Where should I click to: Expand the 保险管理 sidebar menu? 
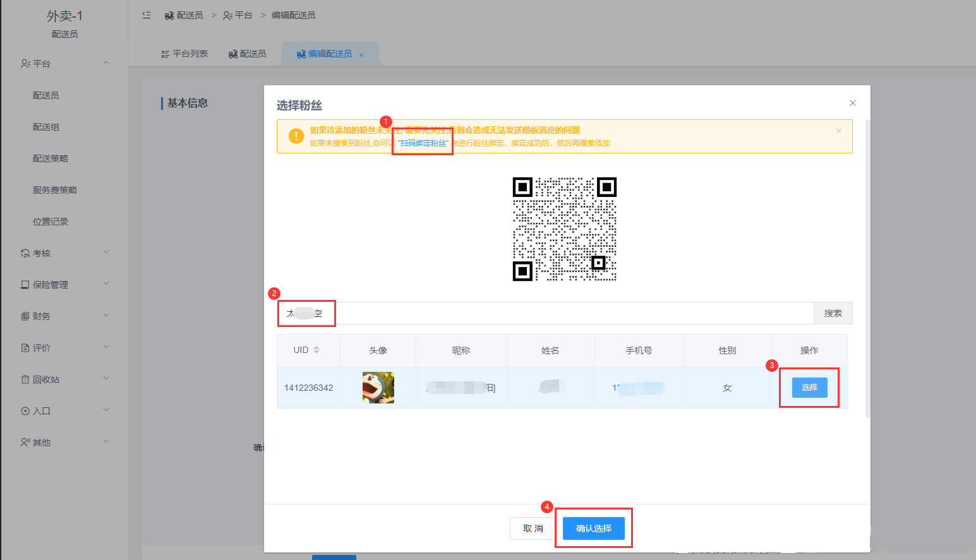click(64, 285)
